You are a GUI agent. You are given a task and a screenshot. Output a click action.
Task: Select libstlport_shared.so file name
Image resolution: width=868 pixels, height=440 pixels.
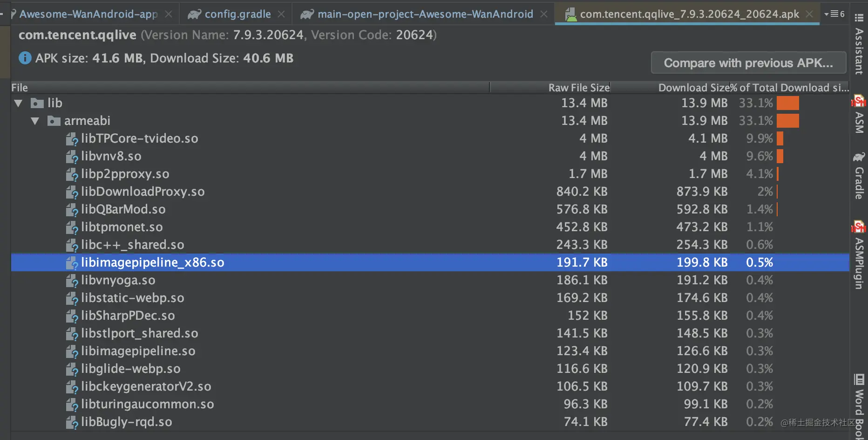140,333
